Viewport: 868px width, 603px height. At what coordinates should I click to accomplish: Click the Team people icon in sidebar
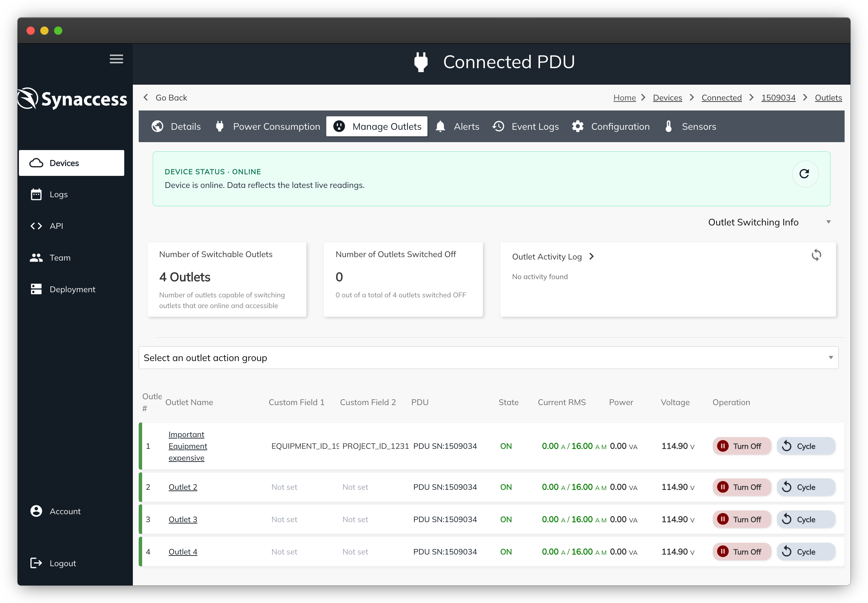click(36, 258)
